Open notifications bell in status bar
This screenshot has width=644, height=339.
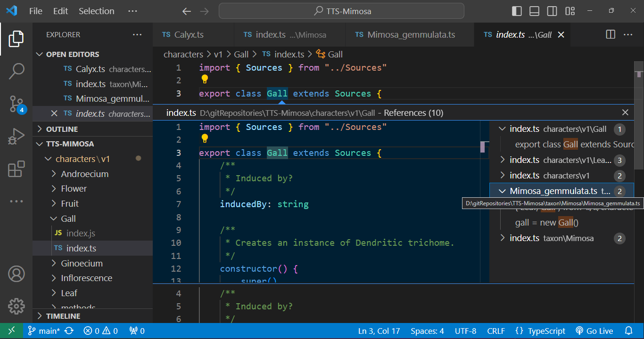pyautogui.click(x=628, y=331)
